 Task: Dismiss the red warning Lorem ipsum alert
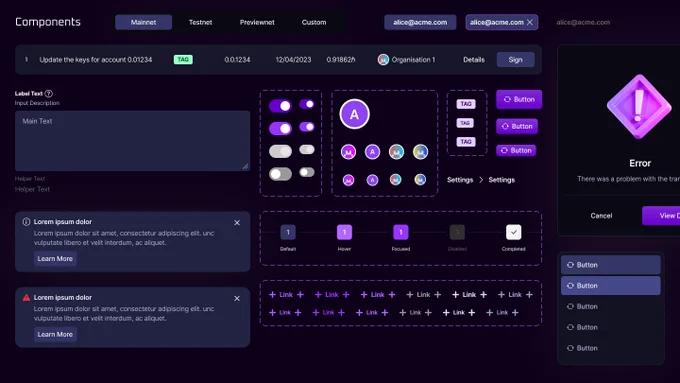tap(237, 298)
